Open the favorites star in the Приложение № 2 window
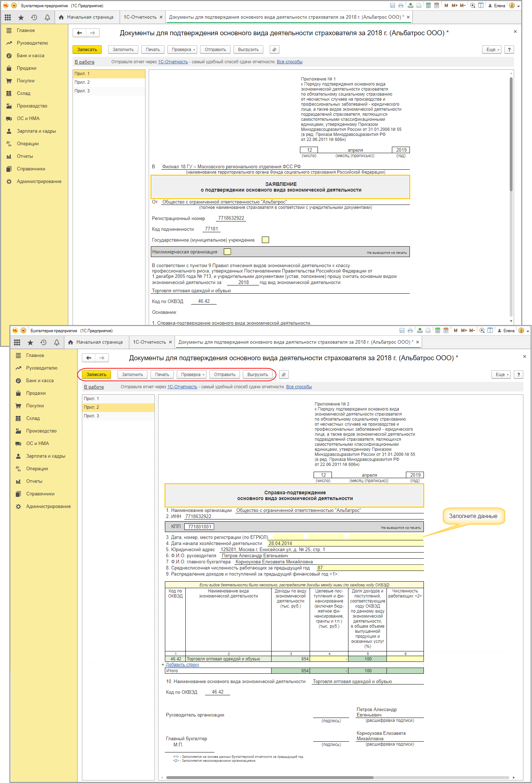 pyautogui.click(x=30, y=342)
